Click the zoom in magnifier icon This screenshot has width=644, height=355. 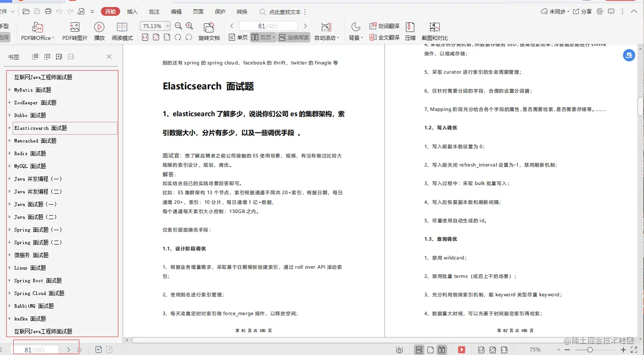coord(189,26)
